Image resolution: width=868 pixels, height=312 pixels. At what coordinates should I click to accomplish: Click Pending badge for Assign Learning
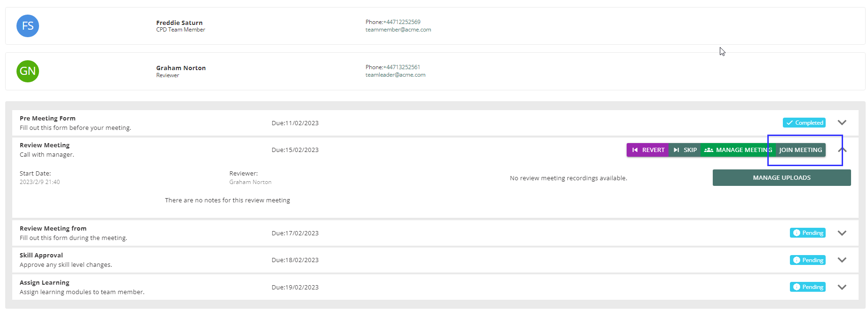click(807, 287)
